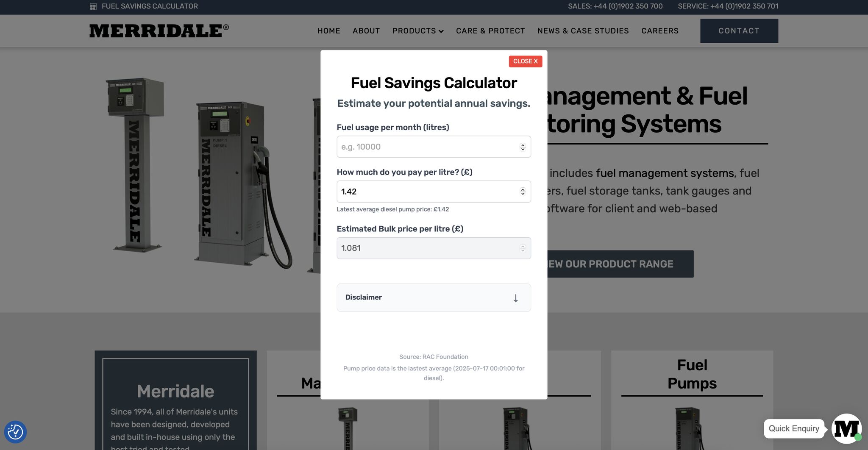Click the calculator icon in top bar

tap(93, 6)
